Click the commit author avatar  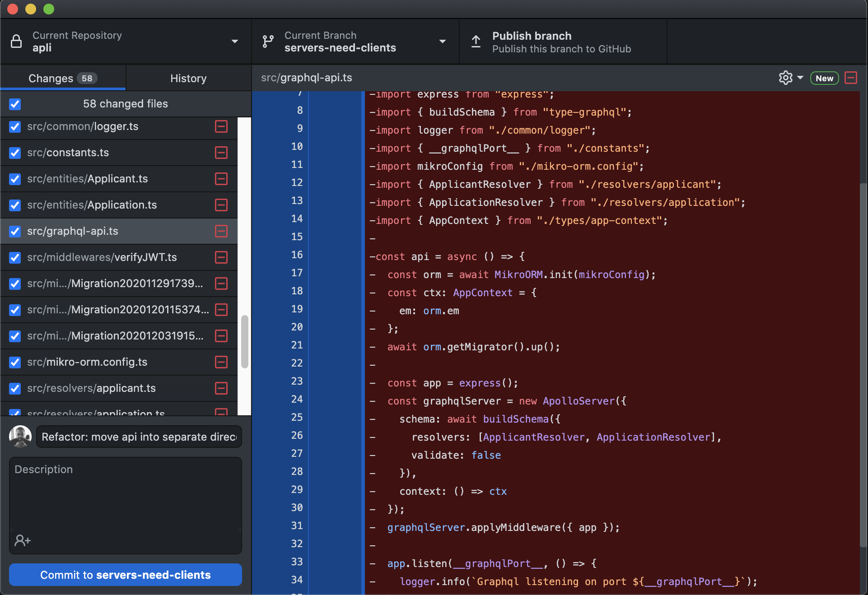(x=20, y=437)
